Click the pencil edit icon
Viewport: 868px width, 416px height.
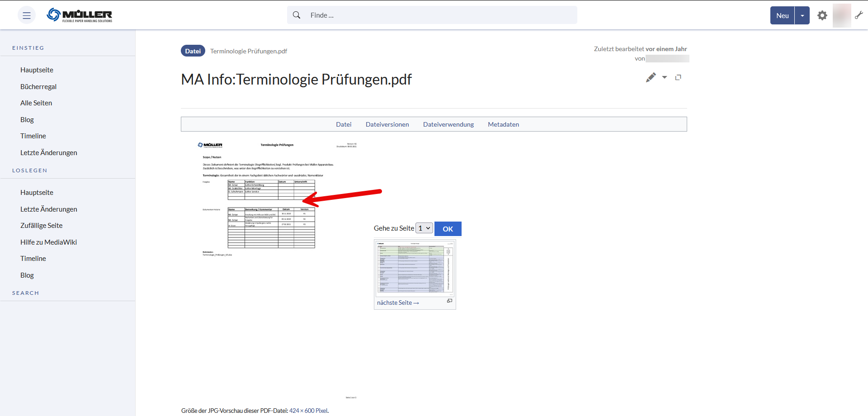(651, 77)
